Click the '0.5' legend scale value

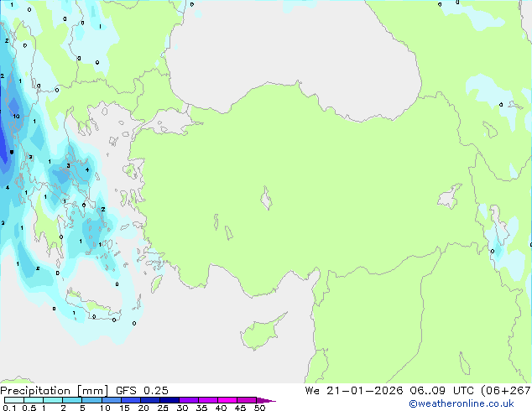point(29,408)
